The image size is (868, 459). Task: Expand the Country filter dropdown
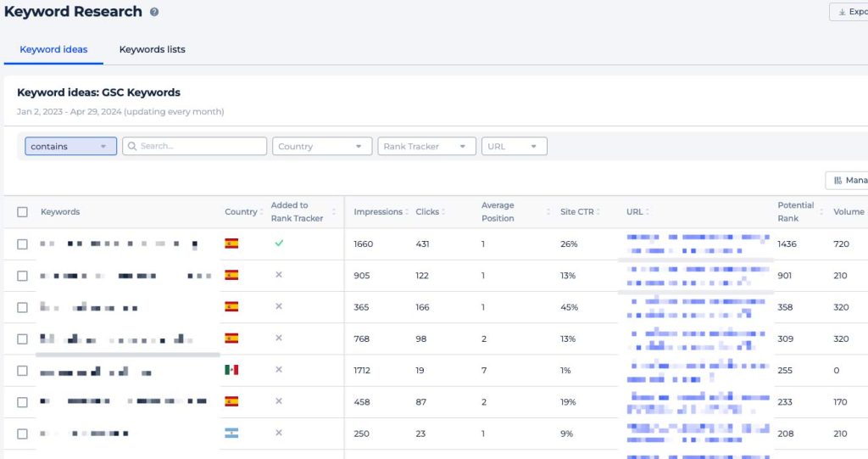tap(322, 146)
